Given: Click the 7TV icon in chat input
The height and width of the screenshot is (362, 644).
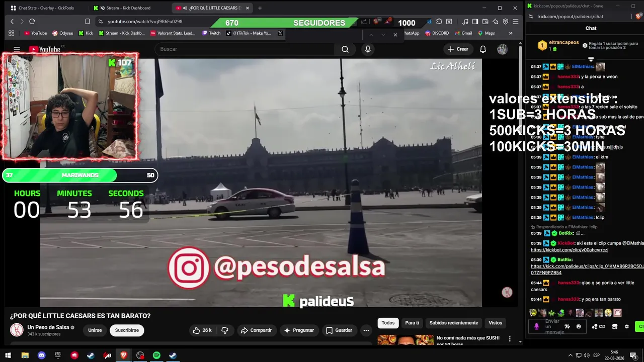Looking at the screenshot, I should click(567, 326).
